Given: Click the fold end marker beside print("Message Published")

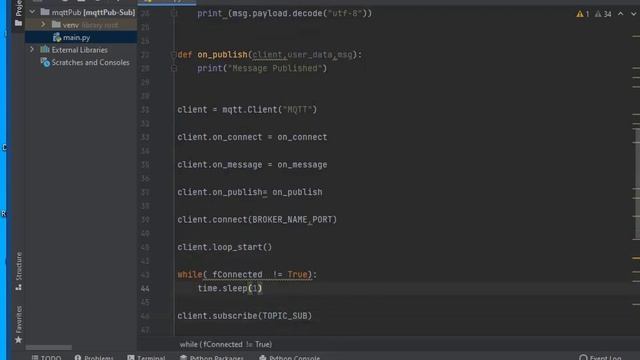Looking at the screenshot, I should [173, 68].
